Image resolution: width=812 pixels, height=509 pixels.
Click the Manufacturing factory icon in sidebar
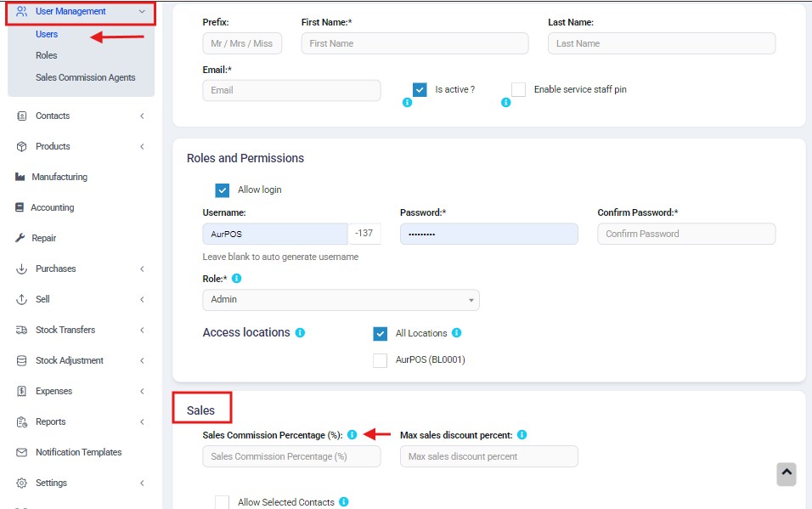pos(20,177)
